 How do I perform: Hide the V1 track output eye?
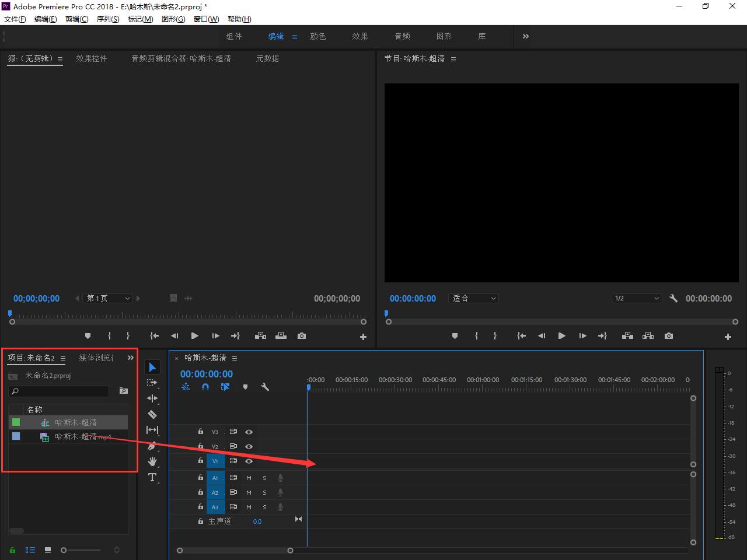(249, 461)
